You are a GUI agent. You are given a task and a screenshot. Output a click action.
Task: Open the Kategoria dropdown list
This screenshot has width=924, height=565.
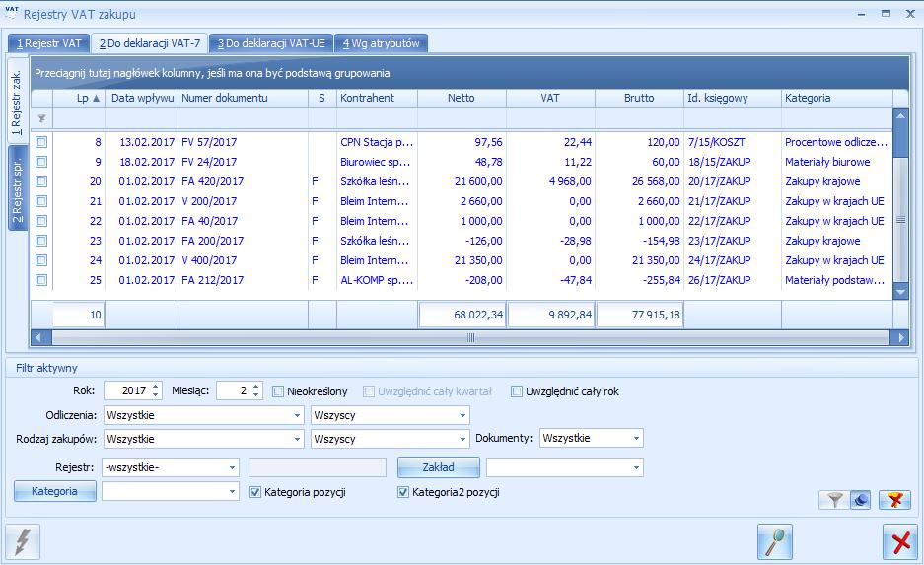(x=232, y=491)
